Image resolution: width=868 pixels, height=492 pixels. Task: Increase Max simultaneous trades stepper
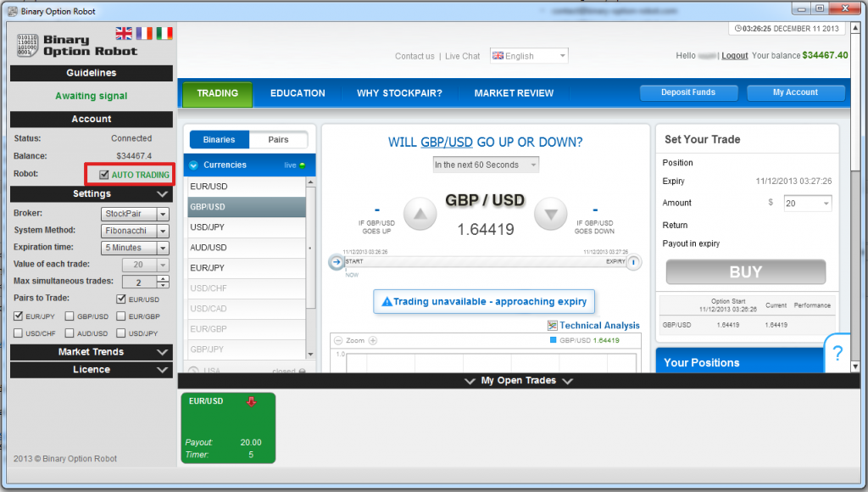tap(163, 279)
